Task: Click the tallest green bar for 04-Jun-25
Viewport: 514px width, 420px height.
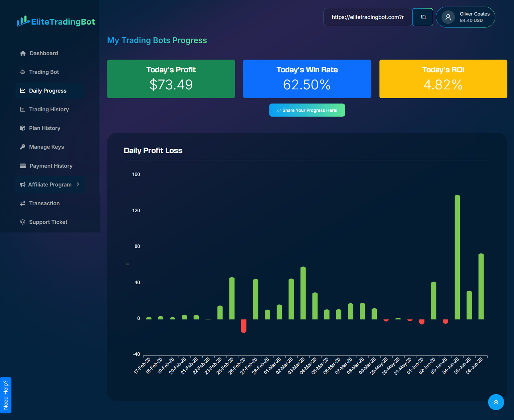Action: pyautogui.click(x=457, y=257)
